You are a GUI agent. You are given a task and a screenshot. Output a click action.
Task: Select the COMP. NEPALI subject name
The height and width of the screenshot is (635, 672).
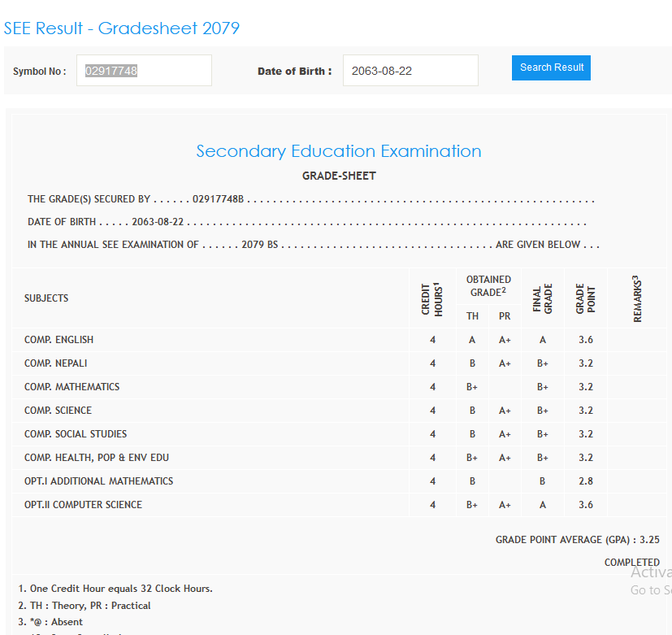(55, 363)
